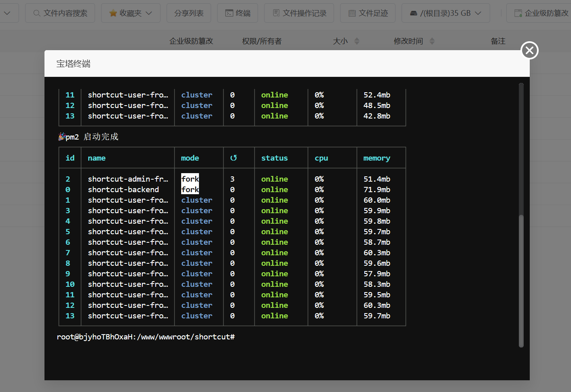Click the name column header
This screenshot has height=392, width=571.
(x=97, y=158)
